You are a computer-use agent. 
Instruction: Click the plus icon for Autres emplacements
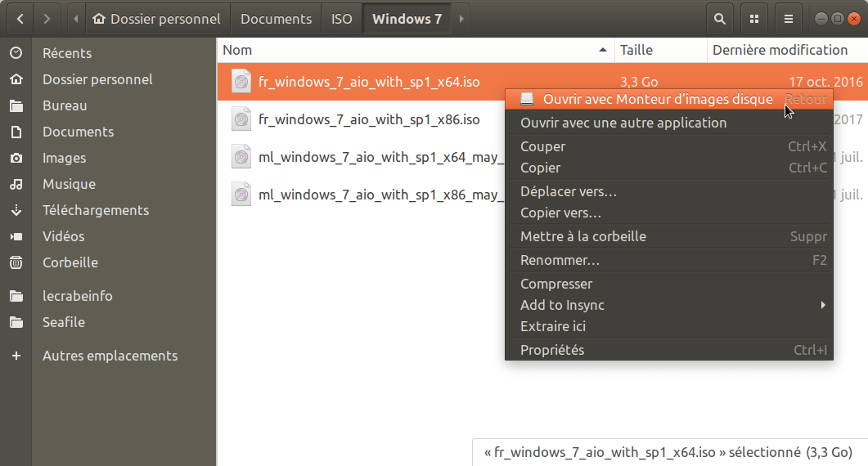pyautogui.click(x=16, y=356)
